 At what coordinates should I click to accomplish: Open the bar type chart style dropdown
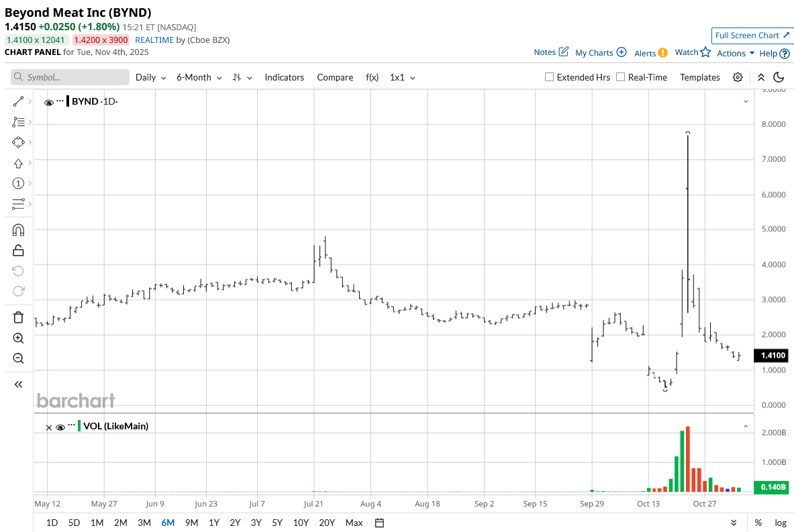(242, 77)
